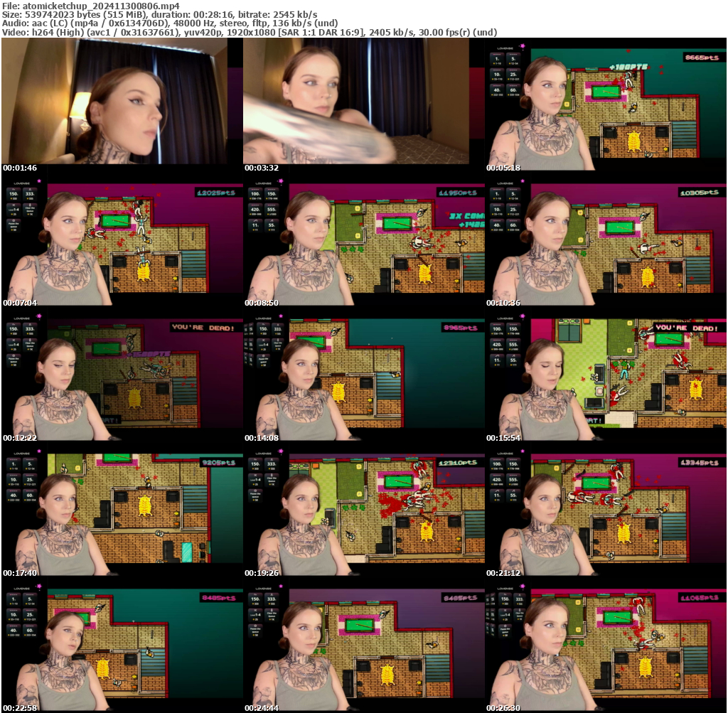This screenshot has height=713, width=728.
Task: Toggle the 1 token vibration tile
Action: (496, 58)
